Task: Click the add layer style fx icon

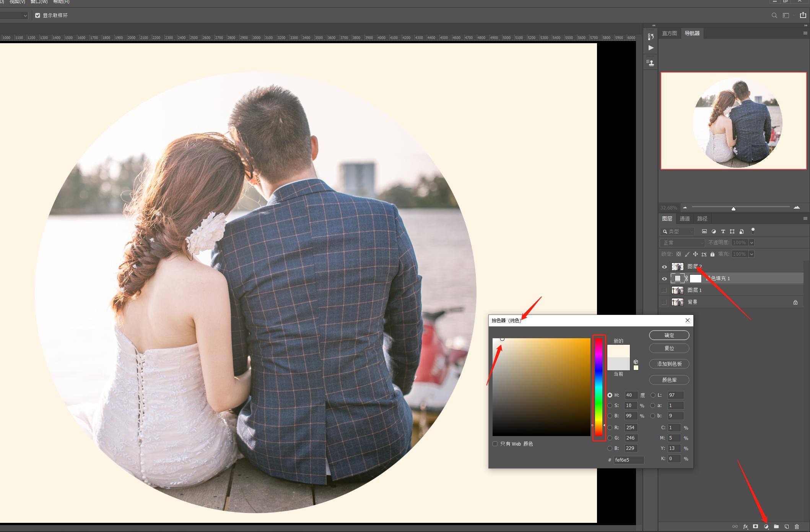Action: (x=745, y=527)
